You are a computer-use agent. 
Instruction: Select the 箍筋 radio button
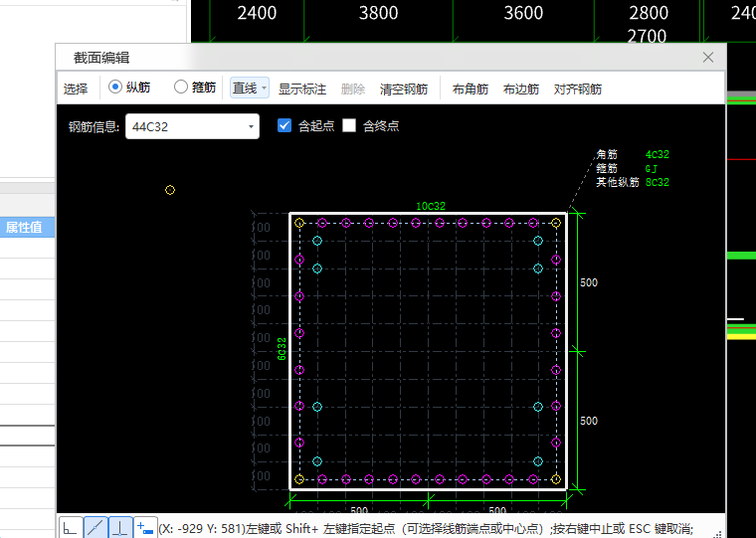click(181, 87)
